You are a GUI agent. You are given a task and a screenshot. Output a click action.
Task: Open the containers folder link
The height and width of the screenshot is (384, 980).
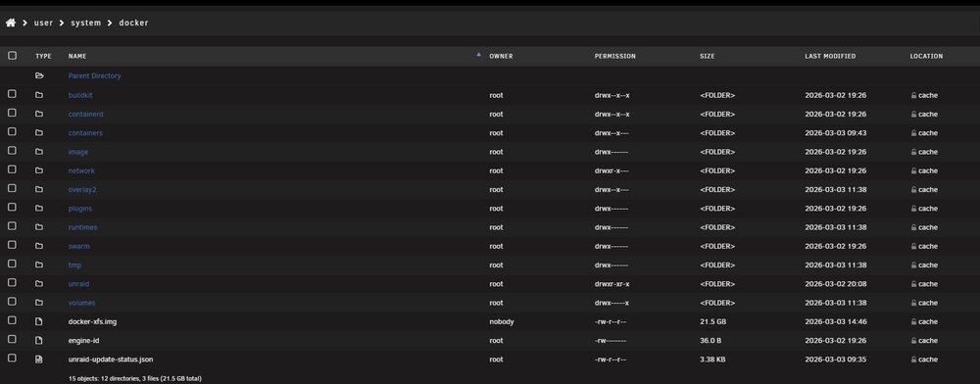click(x=85, y=133)
